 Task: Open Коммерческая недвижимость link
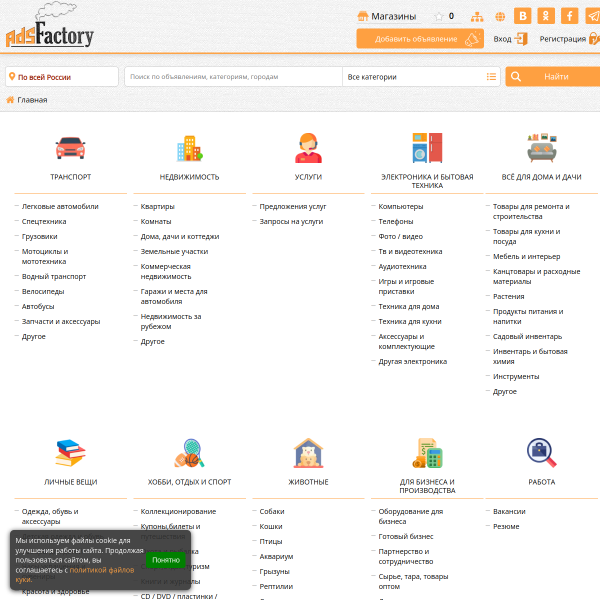[x=166, y=271]
